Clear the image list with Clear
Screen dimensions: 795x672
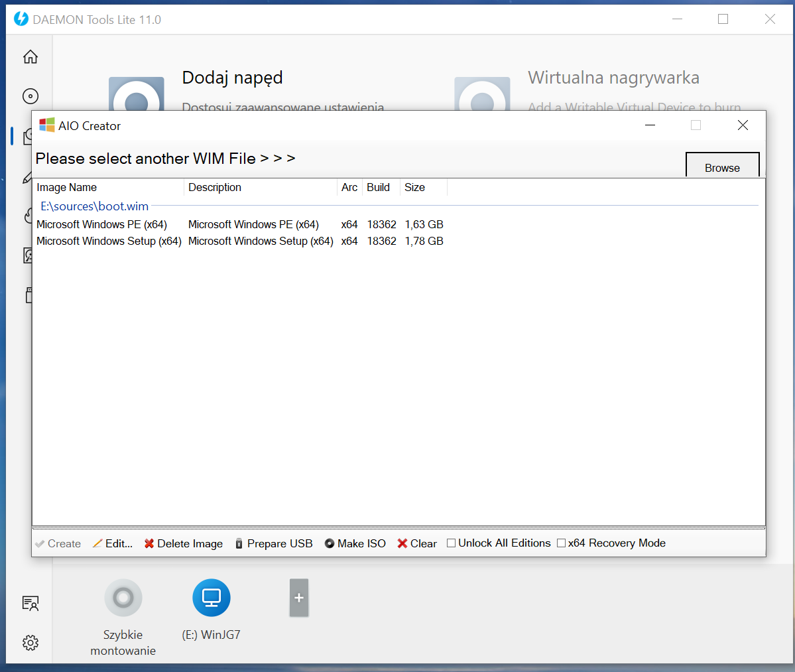[417, 544]
